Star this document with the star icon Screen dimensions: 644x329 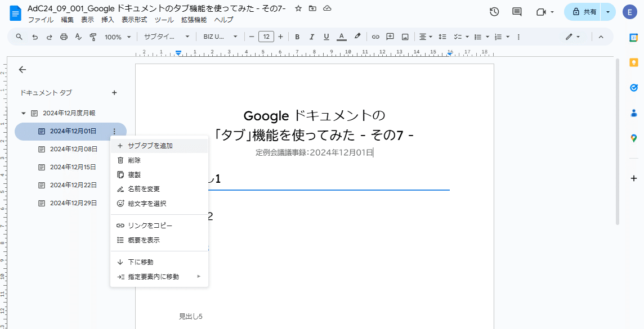coord(298,8)
